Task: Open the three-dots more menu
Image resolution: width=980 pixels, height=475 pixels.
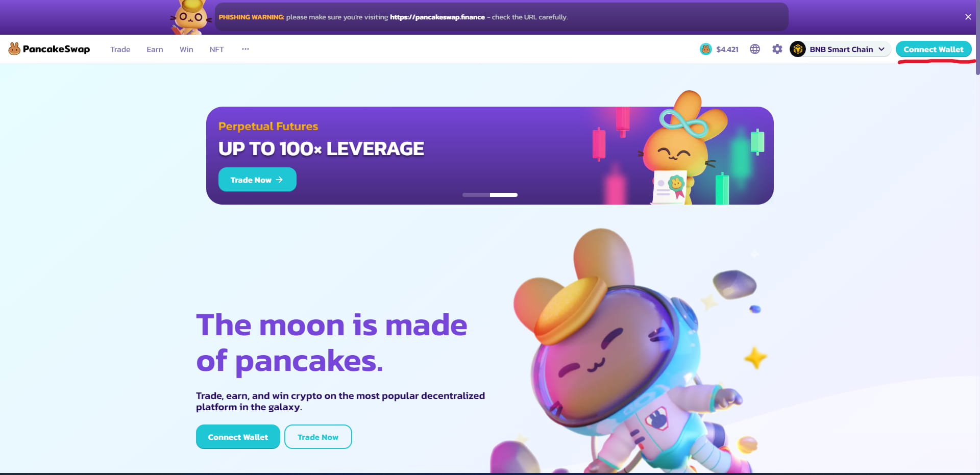Action: pyautogui.click(x=246, y=49)
